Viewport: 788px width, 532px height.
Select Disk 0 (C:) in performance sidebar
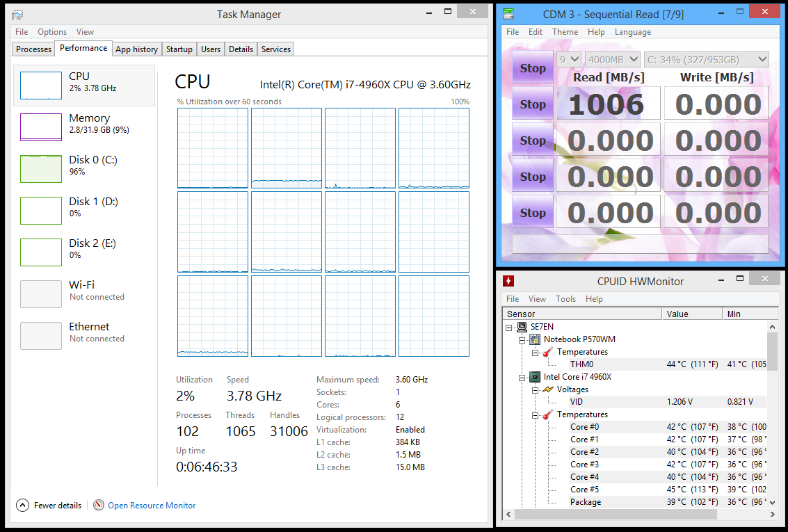[84, 169]
